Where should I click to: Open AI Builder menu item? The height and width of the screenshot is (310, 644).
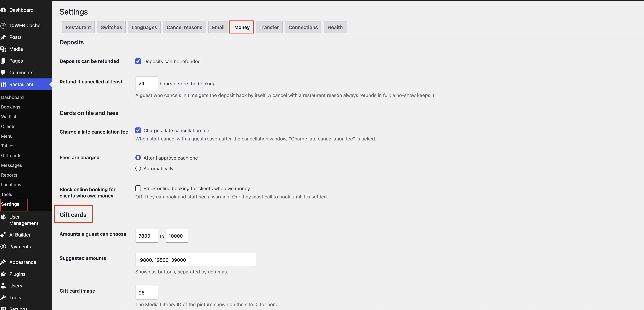[x=20, y=235]
